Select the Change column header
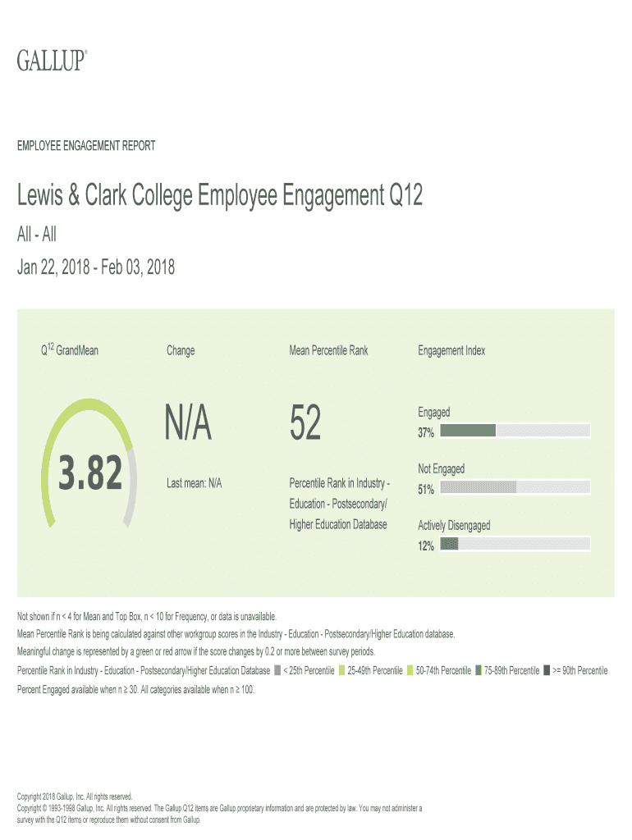Image resolution: width=632 pixels, height=840 pixels. 181,350
